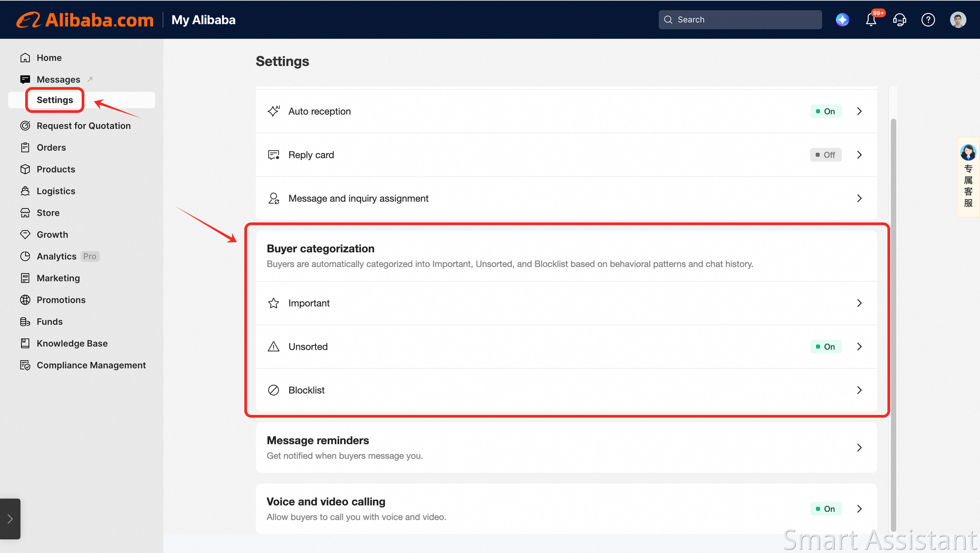Viewport: 980px width, 553px height.
Task: Expand the Blocklist row chevron
Action: [x=860, y=390]
